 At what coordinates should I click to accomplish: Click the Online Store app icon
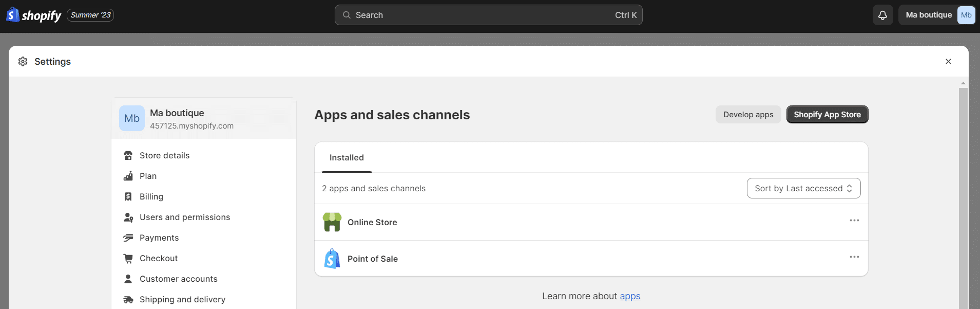click(332, 222)
